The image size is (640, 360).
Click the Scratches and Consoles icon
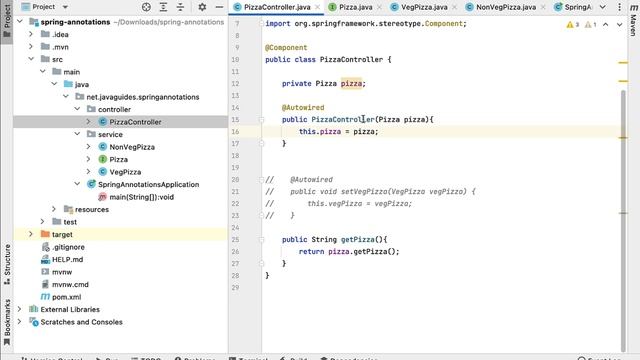34,322
